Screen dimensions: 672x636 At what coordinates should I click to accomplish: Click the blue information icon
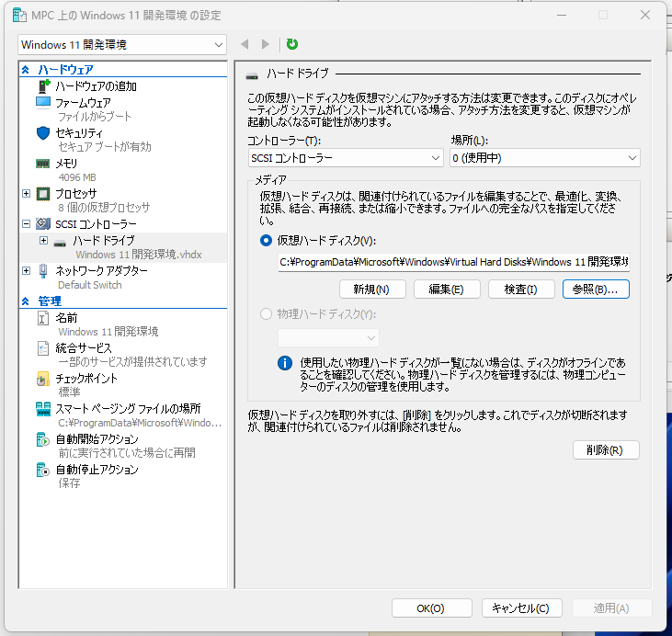pyautogui.click(x=285, y=363)
